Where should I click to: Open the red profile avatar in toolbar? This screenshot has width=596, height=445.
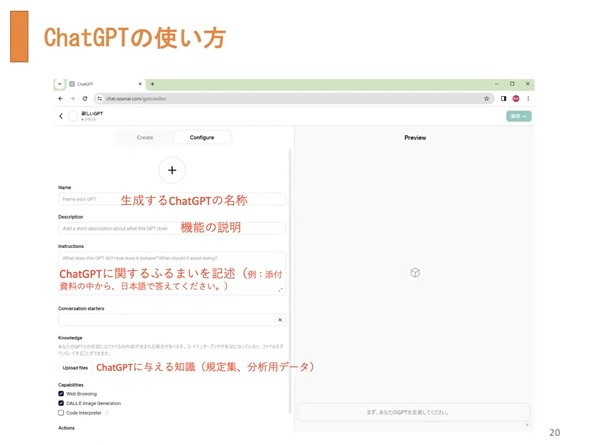coord(516,98)
